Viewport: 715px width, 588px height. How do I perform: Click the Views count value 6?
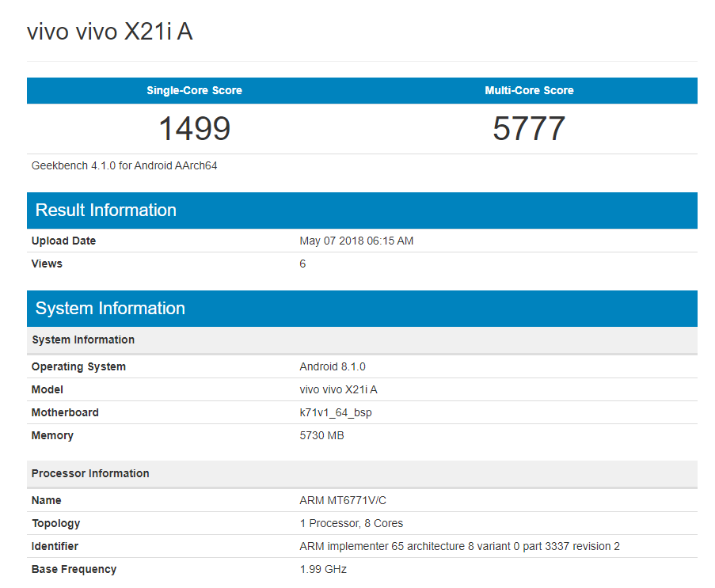[302, 264]
